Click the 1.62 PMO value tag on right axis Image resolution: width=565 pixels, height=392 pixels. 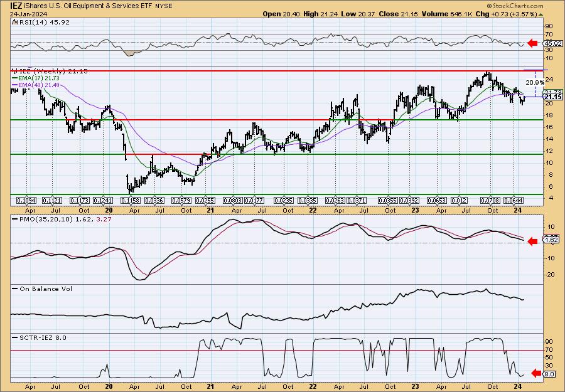click(x=552, y=240)
